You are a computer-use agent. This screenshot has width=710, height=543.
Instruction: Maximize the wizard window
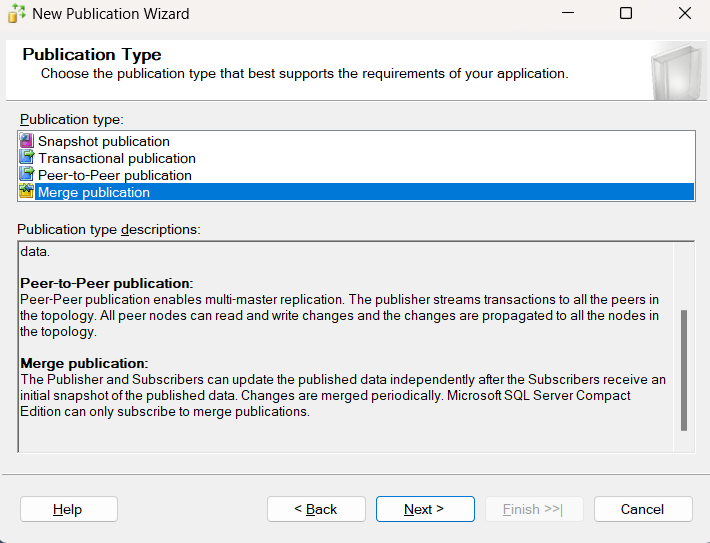click(626, 14)
